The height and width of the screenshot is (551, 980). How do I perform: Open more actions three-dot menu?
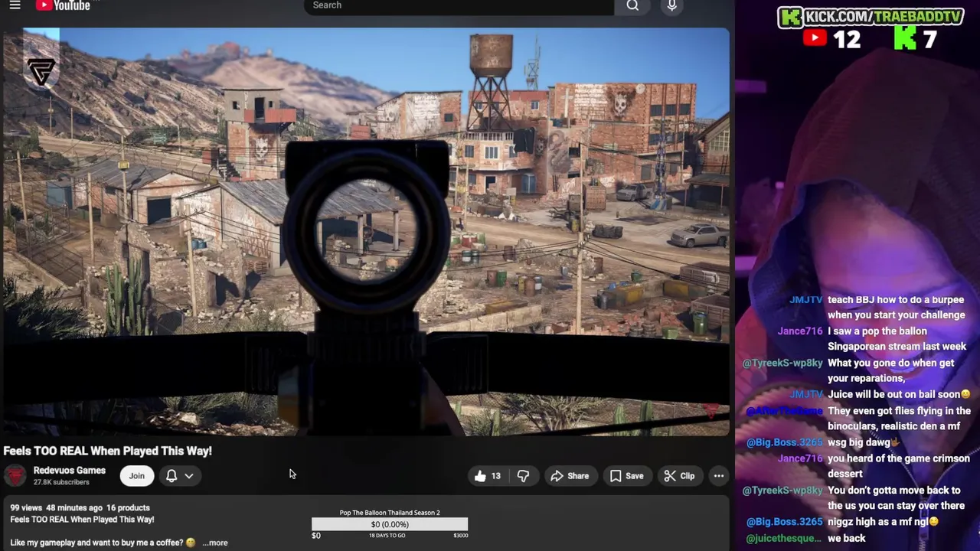(x=719, y=476)
